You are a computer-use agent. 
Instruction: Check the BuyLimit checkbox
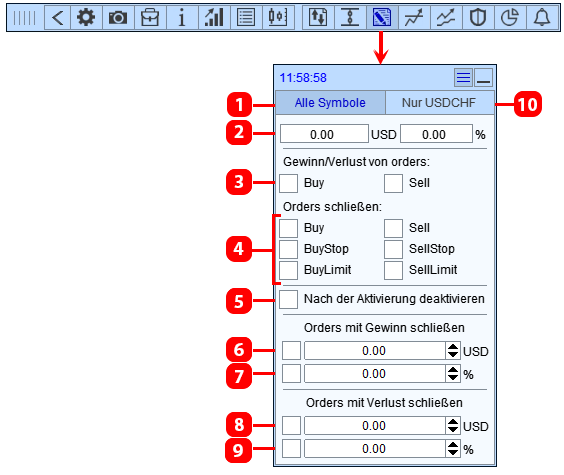pyautogui.click(x=288, y=270)
